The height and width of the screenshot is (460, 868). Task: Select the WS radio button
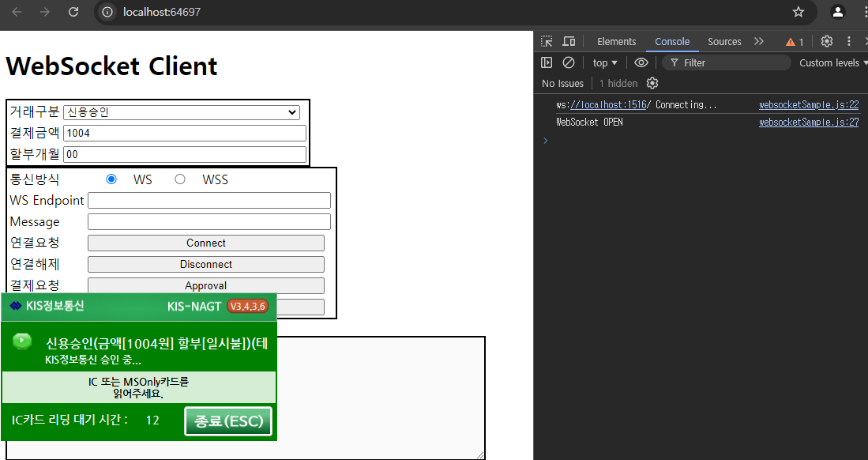click(x=111, y=179)
